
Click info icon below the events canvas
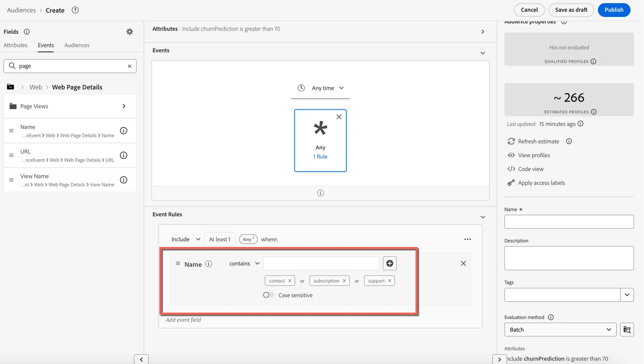pos(320,193)
